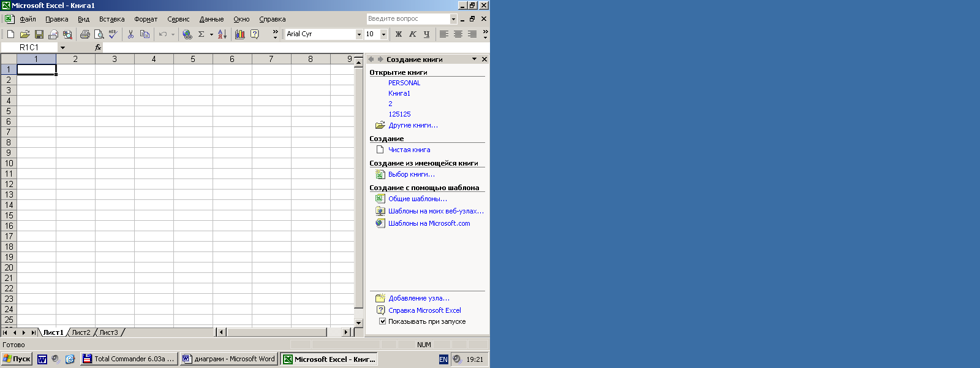Open the recent workbook 125125
The height and width of the screenshot is (368, 980).
point(399,114)
